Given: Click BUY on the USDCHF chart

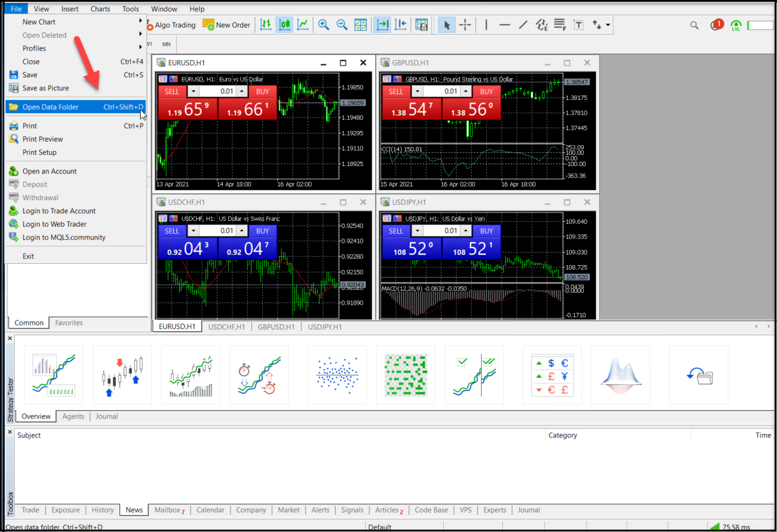Looking at the screenshot, I should [263, 231].
